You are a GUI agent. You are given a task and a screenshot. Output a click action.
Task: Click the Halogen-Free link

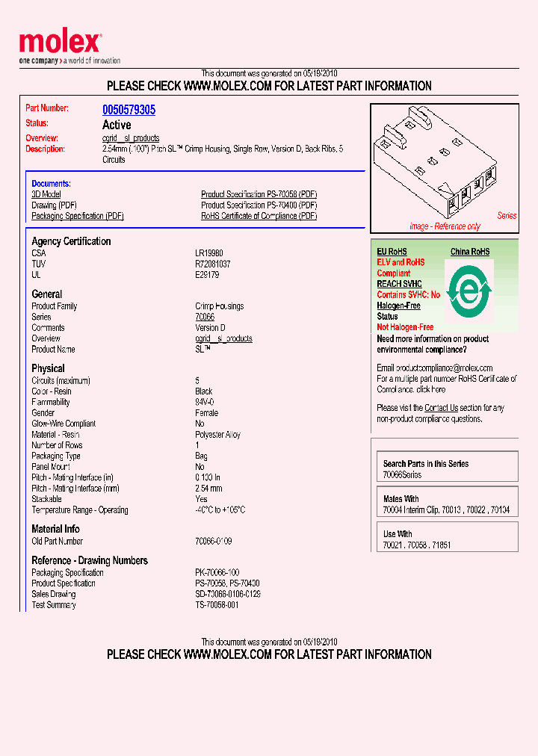(x=398, y=306)
